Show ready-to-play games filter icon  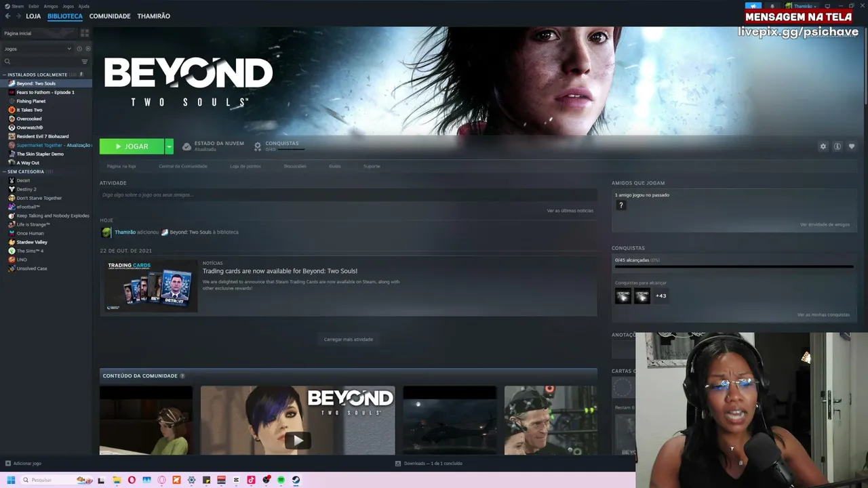pyautogui.click(x=87, y=49)
